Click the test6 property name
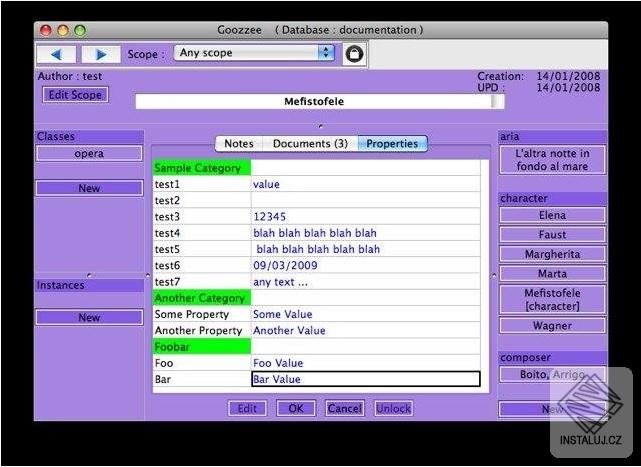This screenshot has height=467, width=641. click(202, 265)
